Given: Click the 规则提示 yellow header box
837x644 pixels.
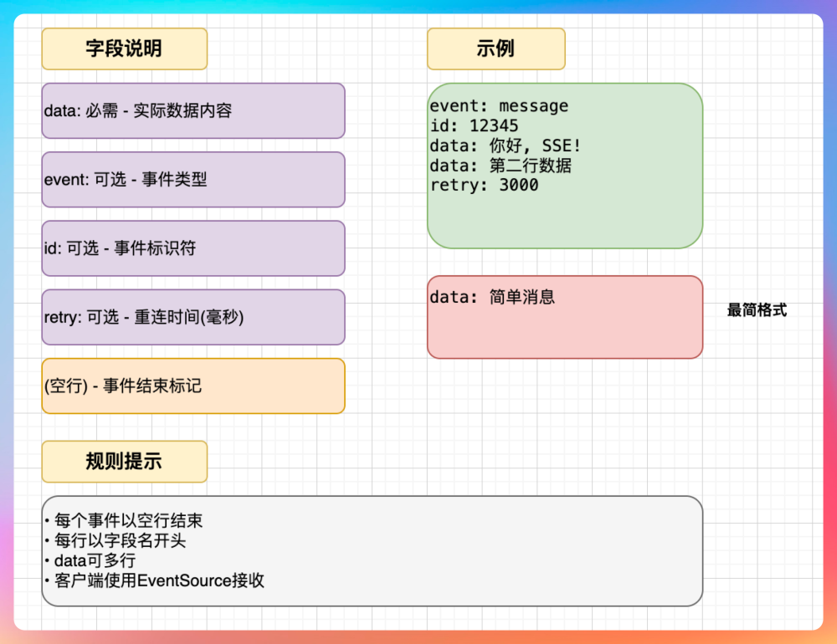Looking at the screenshot, I should tap(124, 462).
